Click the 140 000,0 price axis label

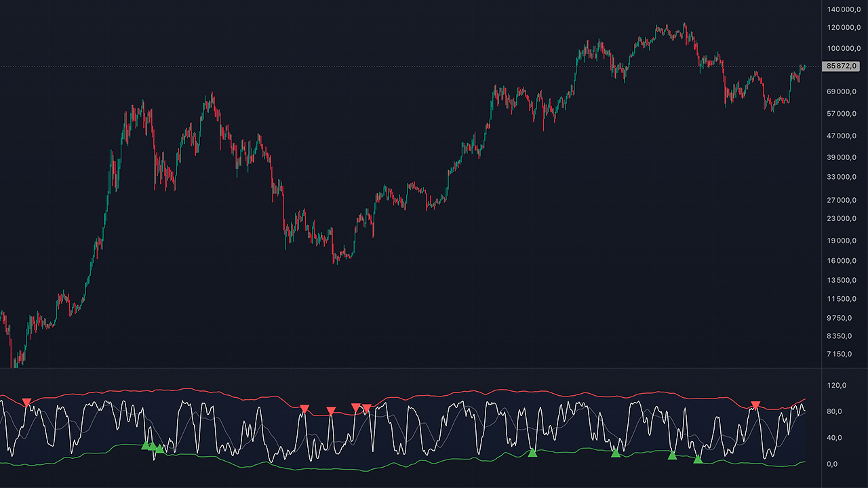click(x=843, y=9)
